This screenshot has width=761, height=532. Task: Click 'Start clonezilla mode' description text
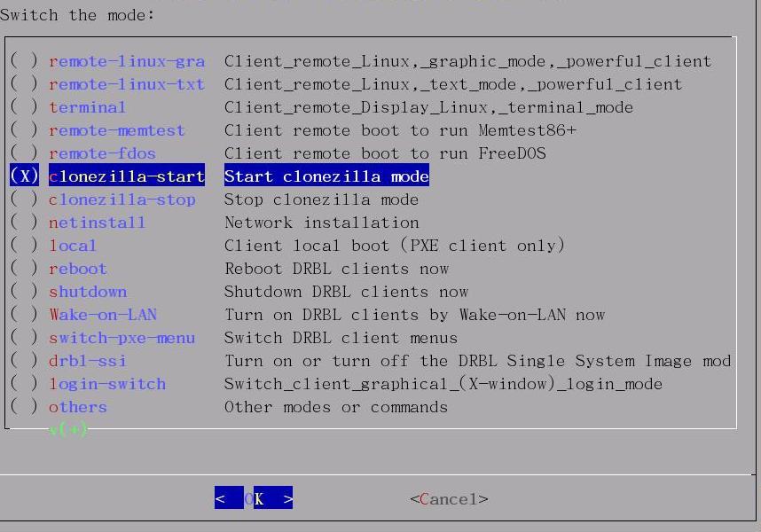point(326,176)
